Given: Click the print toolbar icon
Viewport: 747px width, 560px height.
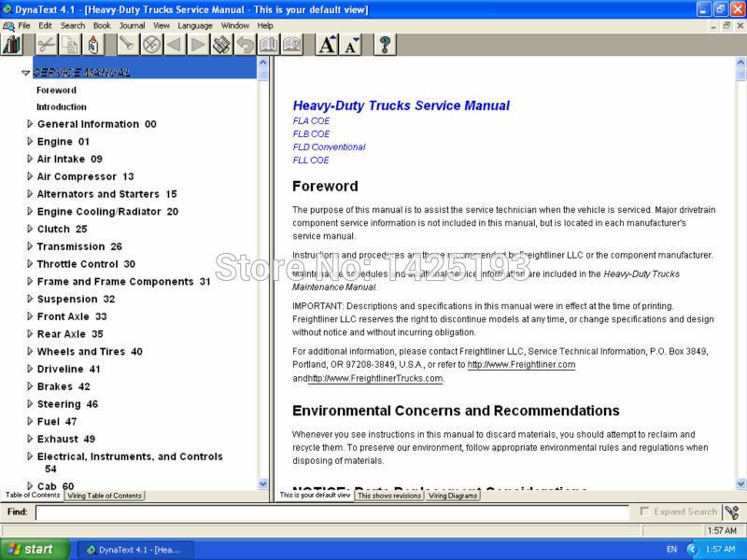Looking at the screenshot, I should pos(221,45).
